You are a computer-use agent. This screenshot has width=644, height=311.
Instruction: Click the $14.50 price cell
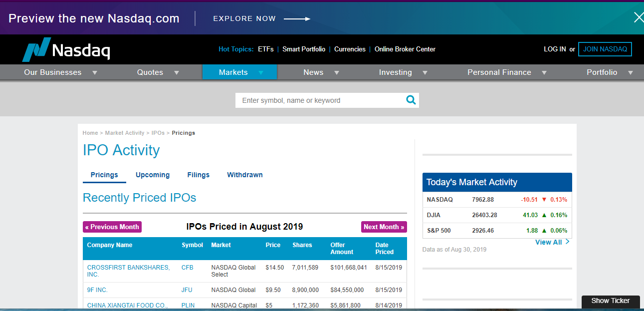[x=275, y=268]
